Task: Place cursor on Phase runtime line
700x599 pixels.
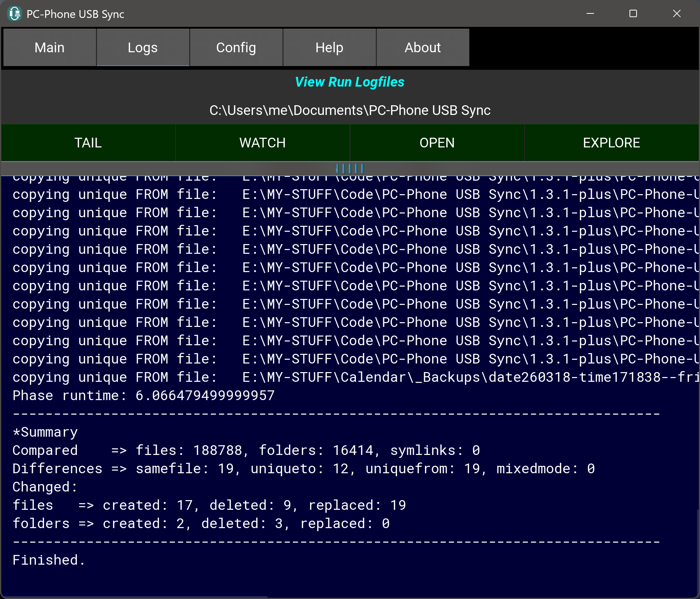Action: coord(144,396)
